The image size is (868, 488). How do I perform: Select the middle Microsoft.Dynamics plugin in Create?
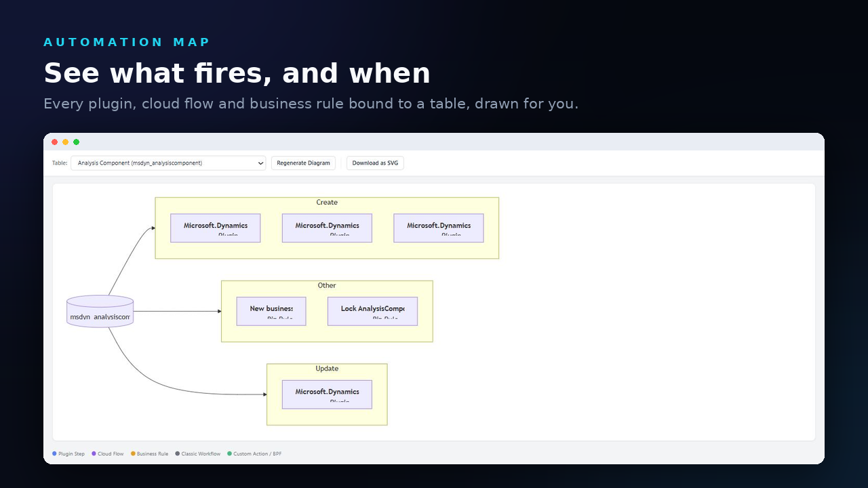(x=327, y=228)
